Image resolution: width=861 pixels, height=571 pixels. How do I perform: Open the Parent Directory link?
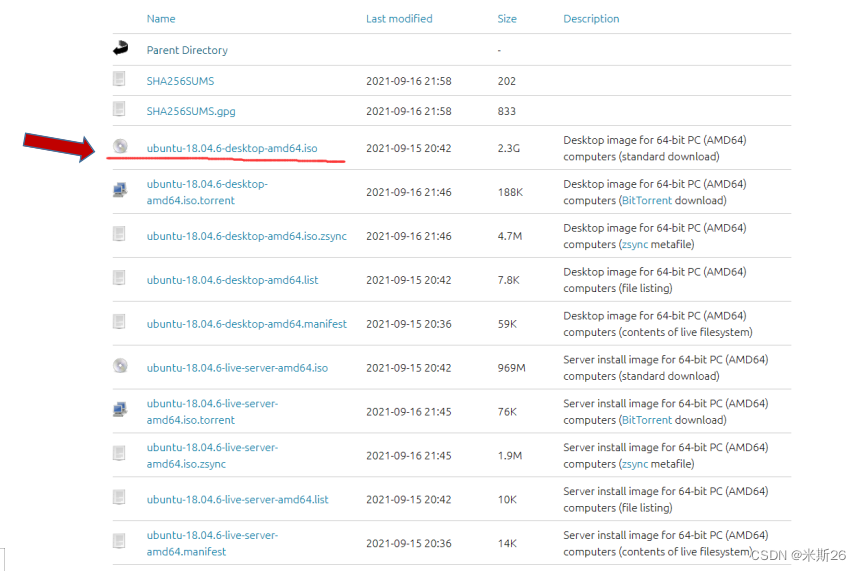click(x=187, y=50)
